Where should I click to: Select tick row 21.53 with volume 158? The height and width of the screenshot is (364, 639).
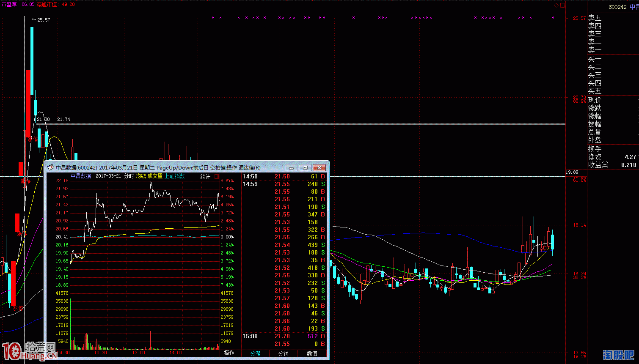click(284, 222)
